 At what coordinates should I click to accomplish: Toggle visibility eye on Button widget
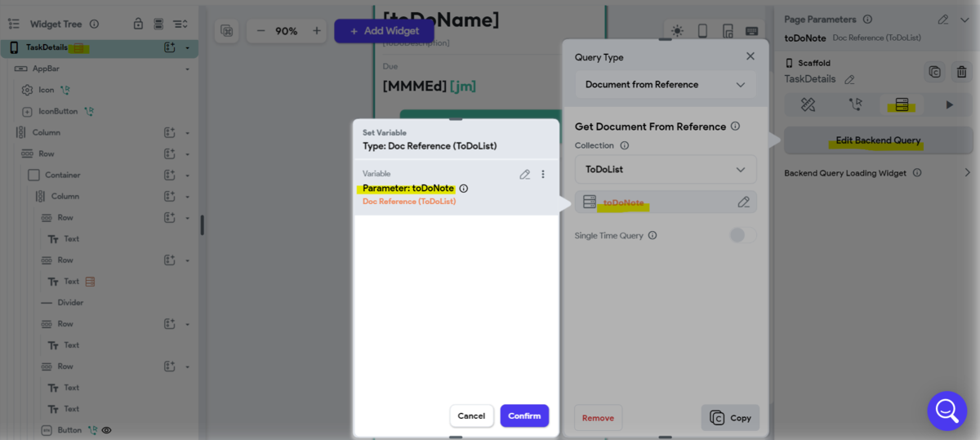(106, 430)
